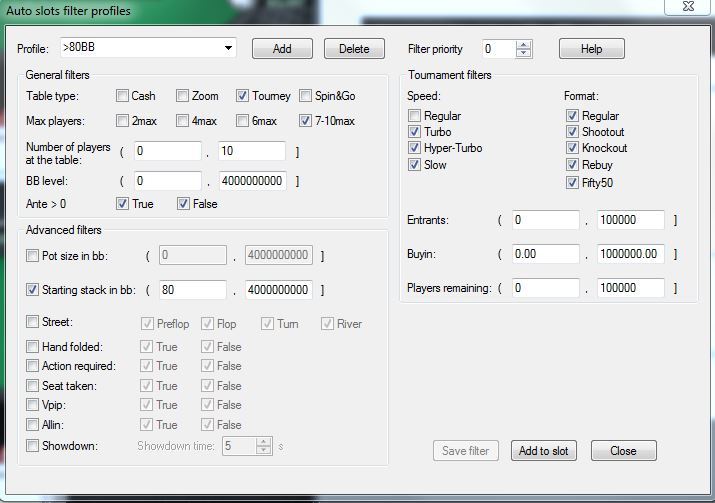The width and height of the screenshot is (715, 503).
Task: Toggle the Pot size in bb filter
Action: coord(32,255)
